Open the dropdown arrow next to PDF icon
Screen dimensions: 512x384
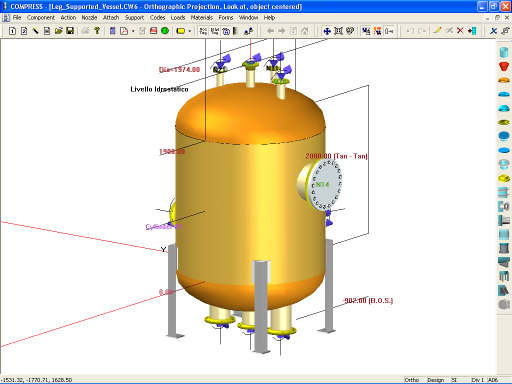click(133, 31)
